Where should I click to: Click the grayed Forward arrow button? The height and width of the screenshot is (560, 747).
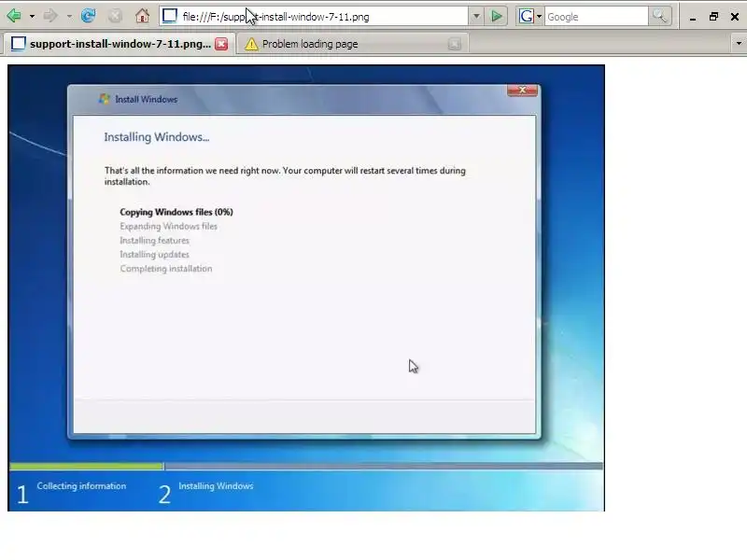point(50,16)
